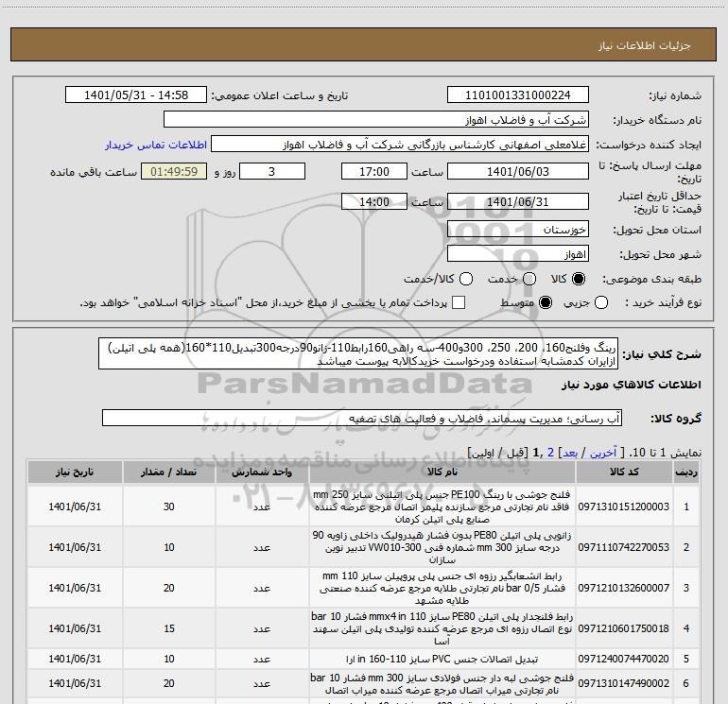Image resolution: width=728 pixels, height=704 pixels.
Task: Click product code 0971210132600007
Action: [x=624, y=588]
